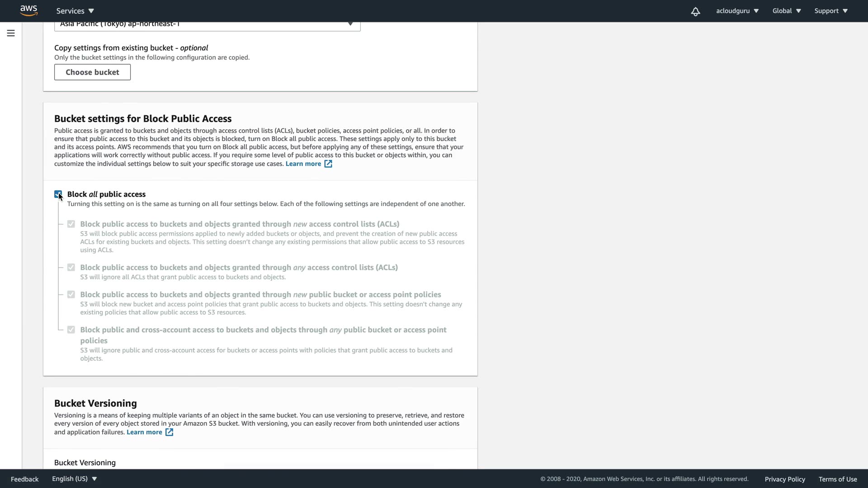Toggle block new ACLs public access checkbox
The width and height of the screenshot is (868, 488).
coord(71,224)
